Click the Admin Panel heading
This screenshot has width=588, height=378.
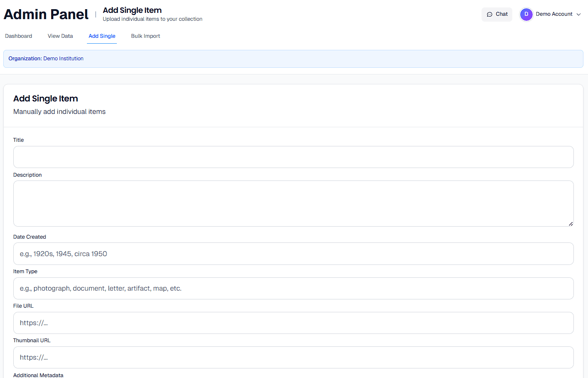(x=46, y=15)
